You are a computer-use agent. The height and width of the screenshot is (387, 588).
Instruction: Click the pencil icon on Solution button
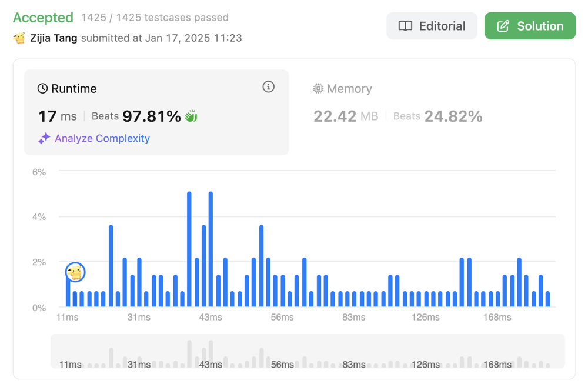503,26
